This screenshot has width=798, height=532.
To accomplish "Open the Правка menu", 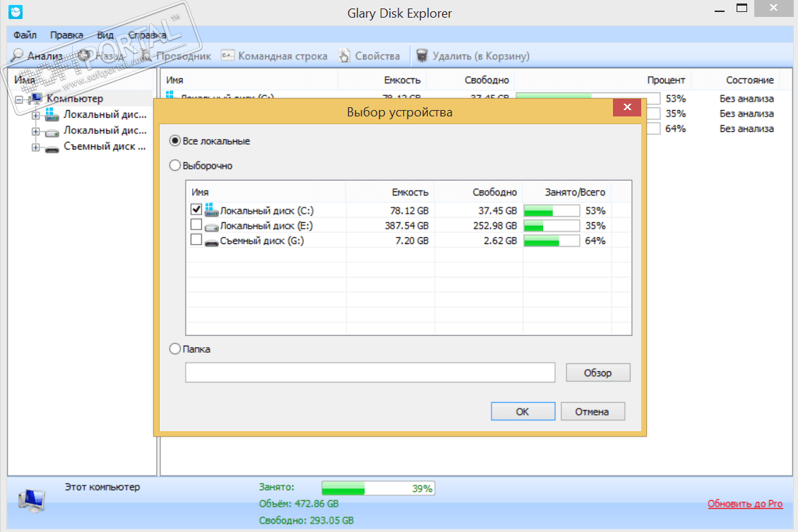I will (66, 35).
